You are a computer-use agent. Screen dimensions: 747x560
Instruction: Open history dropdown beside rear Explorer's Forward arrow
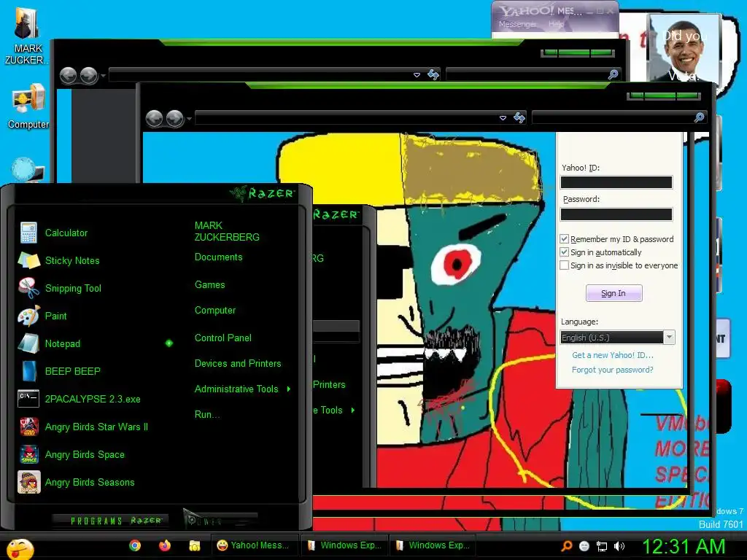(103, 76)
